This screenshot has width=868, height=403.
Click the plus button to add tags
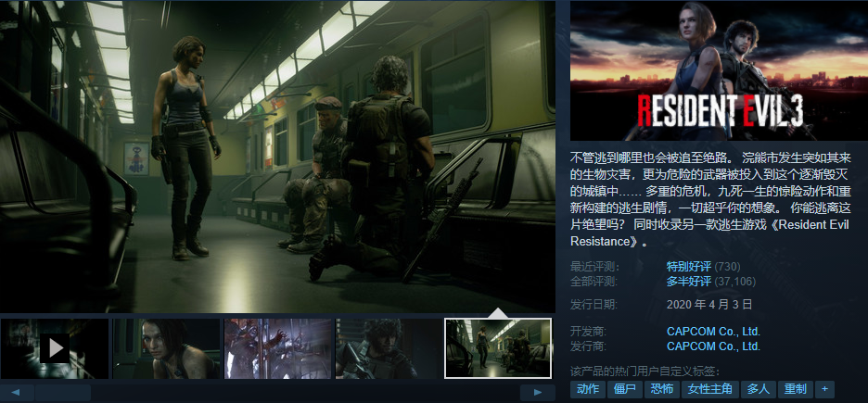coord(824,389)
